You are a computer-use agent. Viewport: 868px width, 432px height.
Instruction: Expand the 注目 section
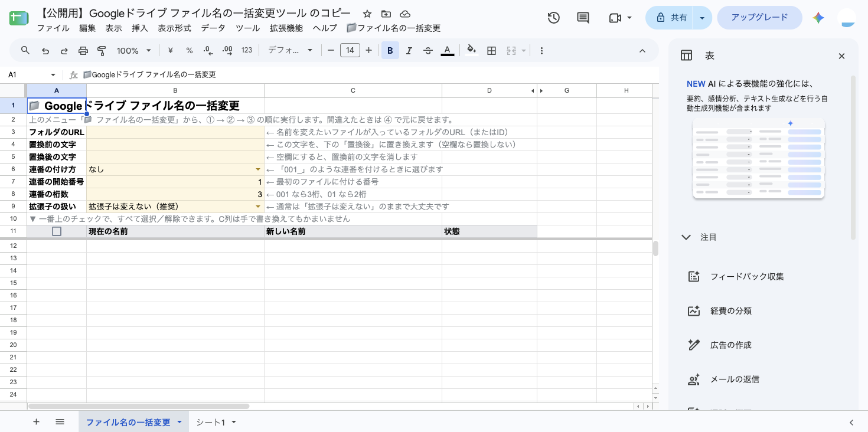click(686, 237)
